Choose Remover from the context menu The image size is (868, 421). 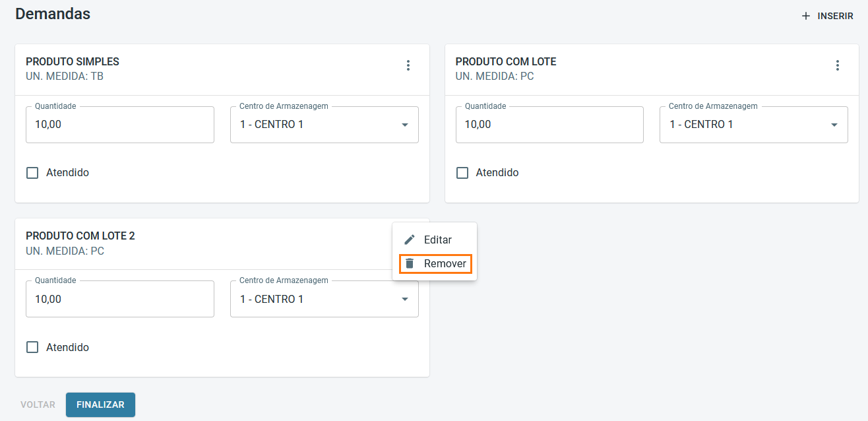tap(445, 263)
